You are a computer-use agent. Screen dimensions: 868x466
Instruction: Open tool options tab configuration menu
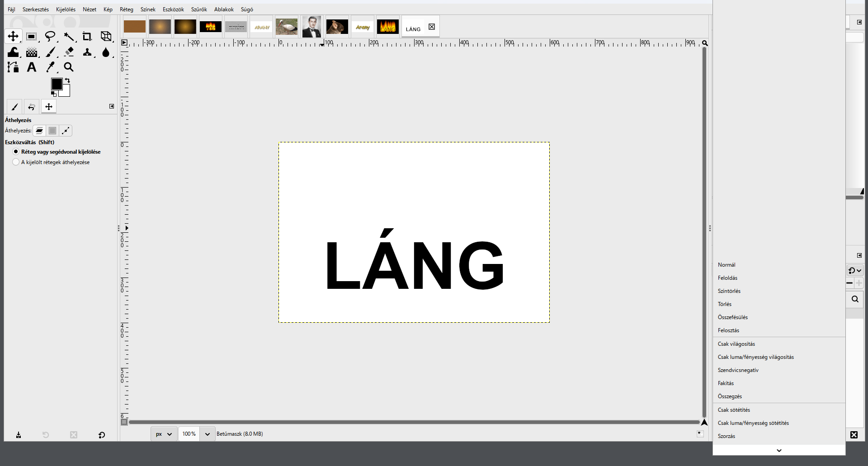(x=112, y=106)
